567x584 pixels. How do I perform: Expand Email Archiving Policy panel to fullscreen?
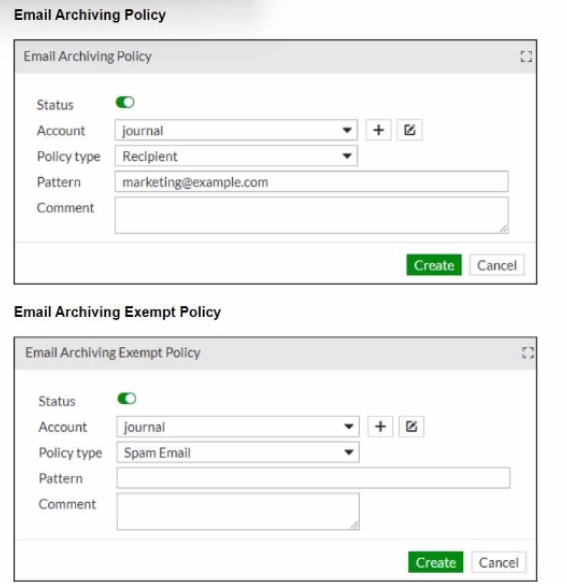[526, 57]
